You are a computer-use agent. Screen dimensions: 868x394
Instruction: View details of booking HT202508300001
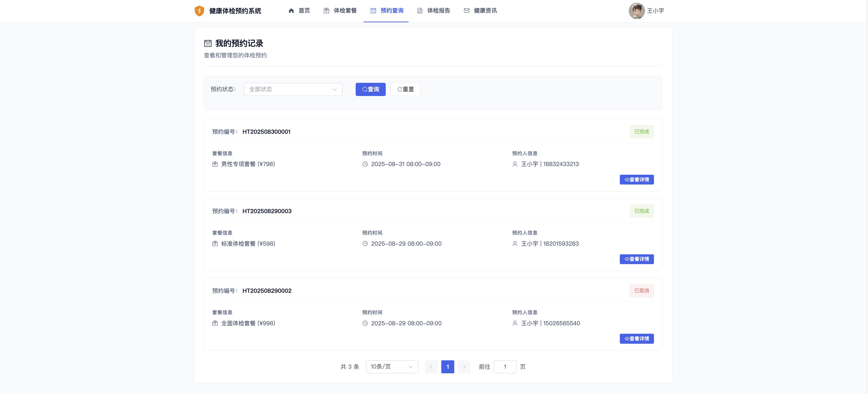pos(636,179)
